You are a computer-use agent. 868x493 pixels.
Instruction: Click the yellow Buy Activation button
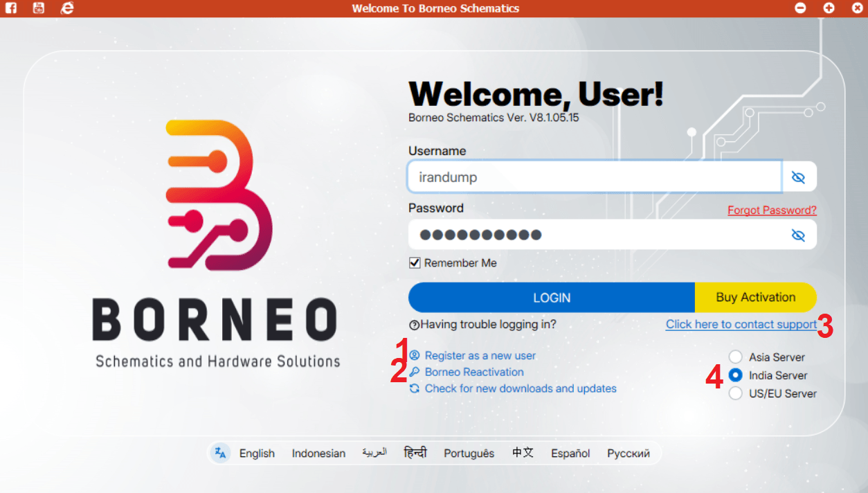(x=755, y=297)
